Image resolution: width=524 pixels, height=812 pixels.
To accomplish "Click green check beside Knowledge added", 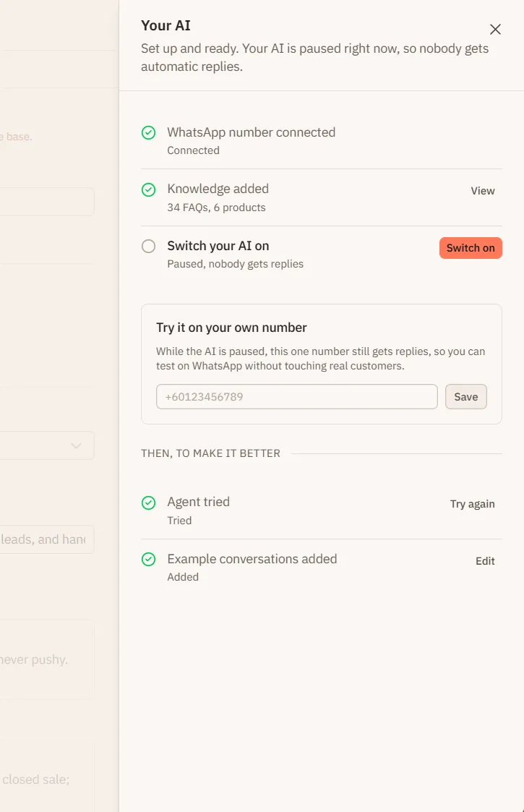I will (149, 189).
